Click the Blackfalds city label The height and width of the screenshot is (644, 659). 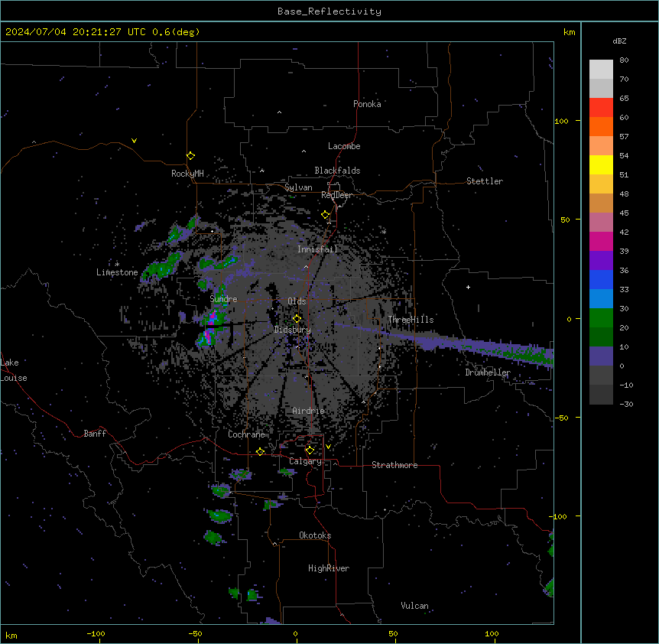pyautogui.click(x=337, y=171)
